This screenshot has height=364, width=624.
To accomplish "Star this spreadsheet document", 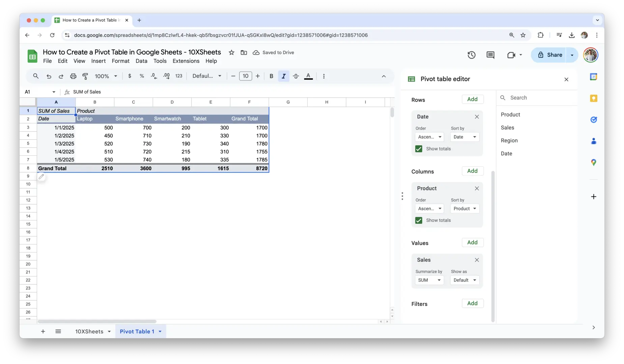I will (231, 53).
